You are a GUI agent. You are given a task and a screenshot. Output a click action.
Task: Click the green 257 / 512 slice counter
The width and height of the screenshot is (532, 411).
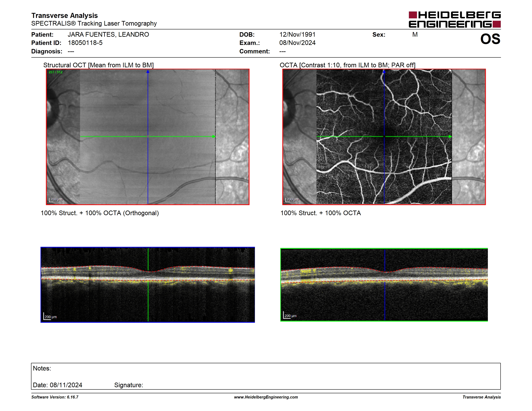(x=56, y=72)
